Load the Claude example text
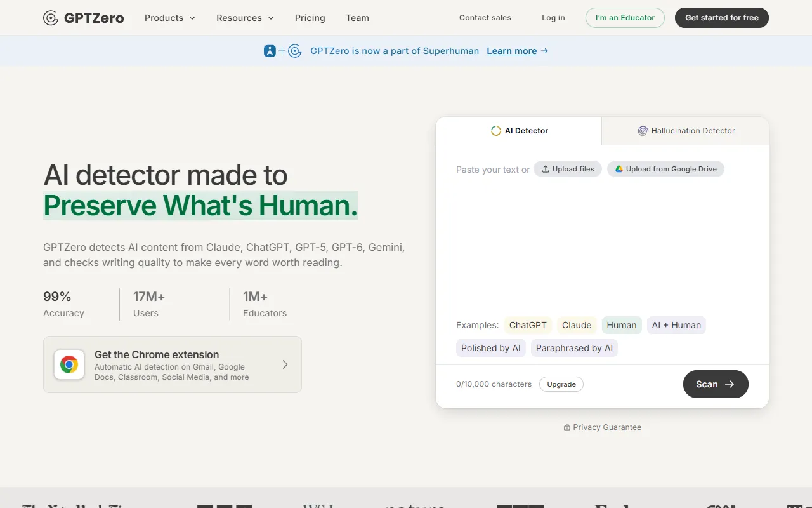Screen dimensions: 812x508 [x=577, y=325]
